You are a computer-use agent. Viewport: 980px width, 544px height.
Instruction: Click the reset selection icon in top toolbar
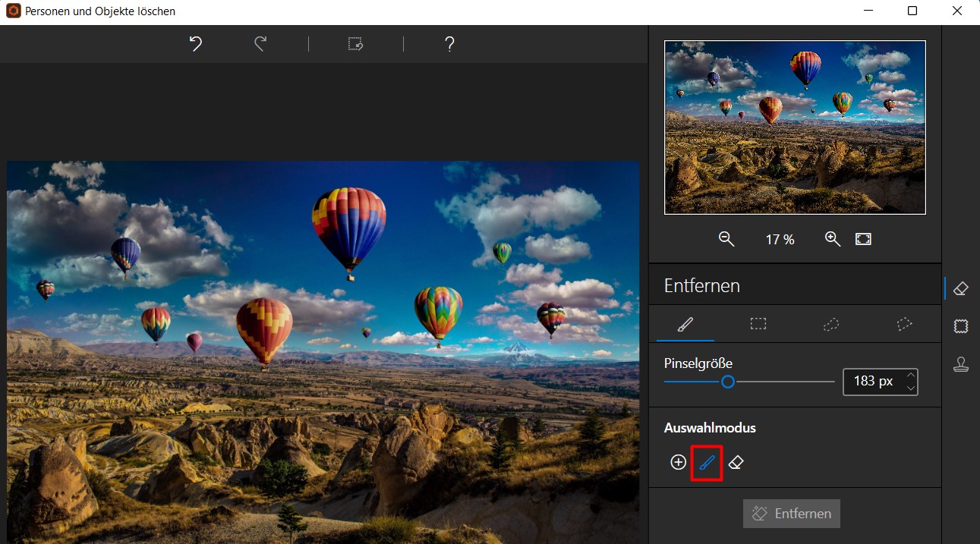point(356,44)
